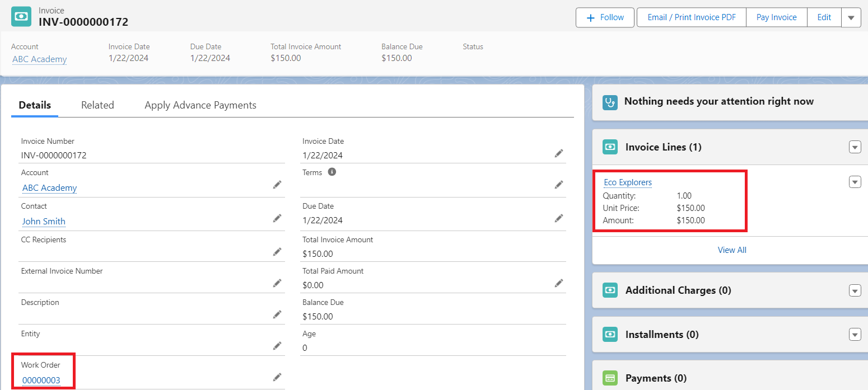Viewport: 868px width, 390px height.
Task: Click the Pay Invoice button
Action: coord(776,17)
